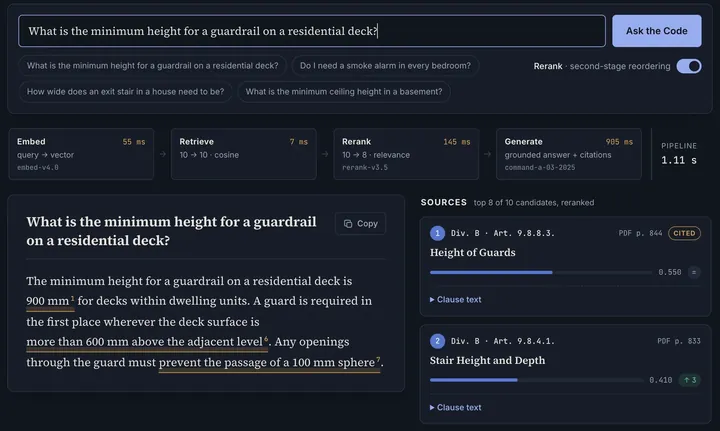
Task: Expand Clause text under Stair Height and Depth
Action: tap(456, 407)
